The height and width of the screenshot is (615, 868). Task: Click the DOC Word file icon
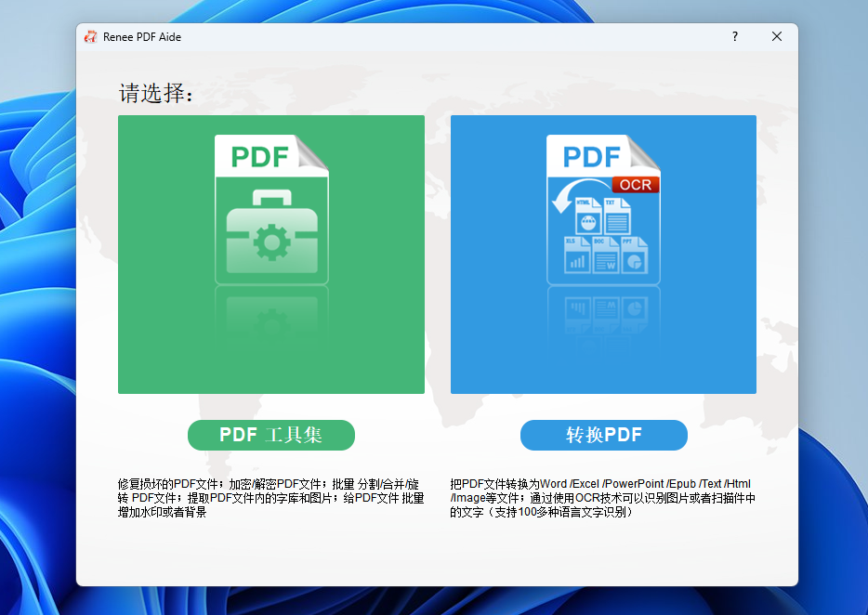pyautogui.click(x=605, y=255)
